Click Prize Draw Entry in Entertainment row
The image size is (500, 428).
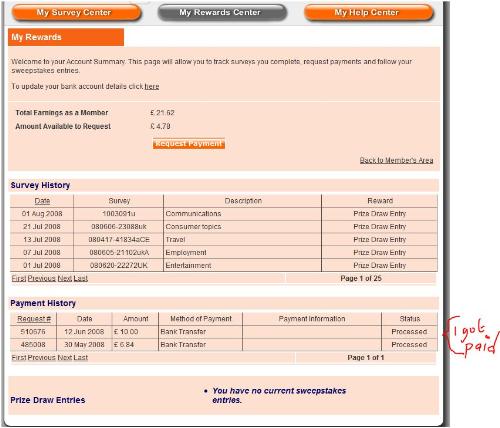point(380,266)
